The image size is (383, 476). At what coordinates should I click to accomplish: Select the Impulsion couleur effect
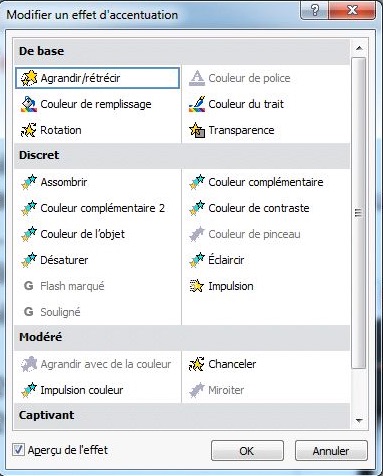click(98, 390)
